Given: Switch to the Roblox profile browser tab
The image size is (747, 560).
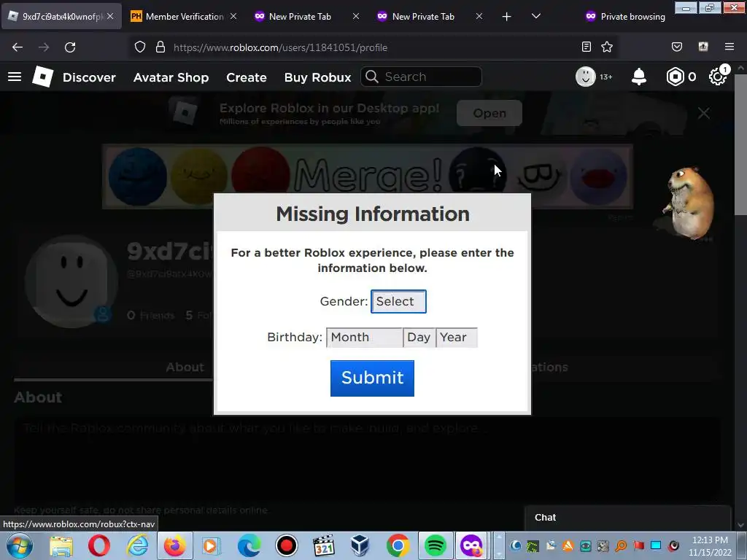Looking at the screenshot, I should 62,17.
